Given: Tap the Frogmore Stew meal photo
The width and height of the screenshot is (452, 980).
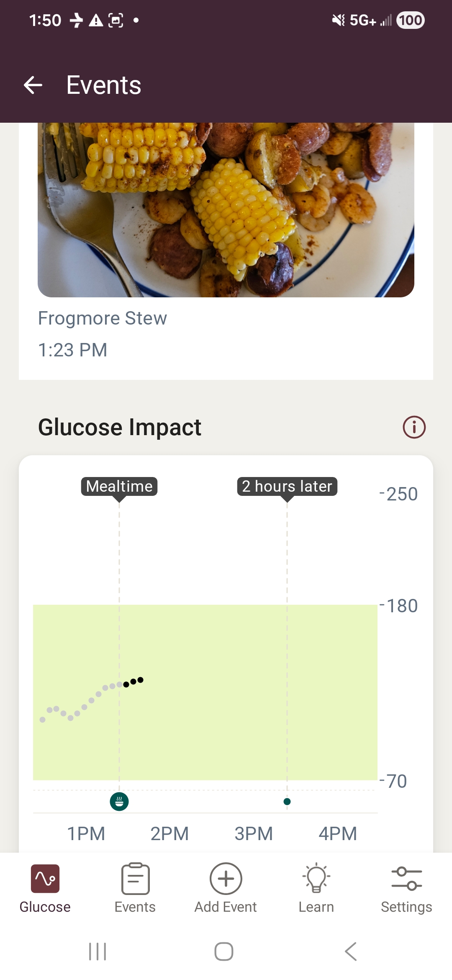Looking at the screenshot, I should pos(226,209).
